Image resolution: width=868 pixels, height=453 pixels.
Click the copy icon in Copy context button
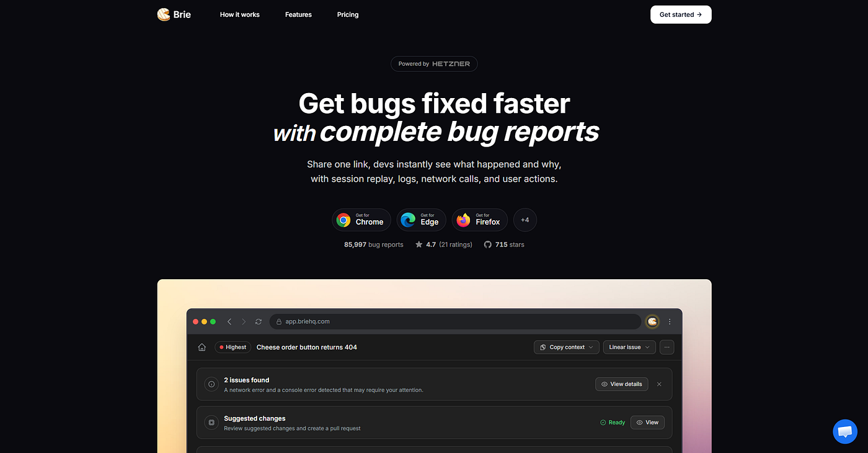coord(543,347)
